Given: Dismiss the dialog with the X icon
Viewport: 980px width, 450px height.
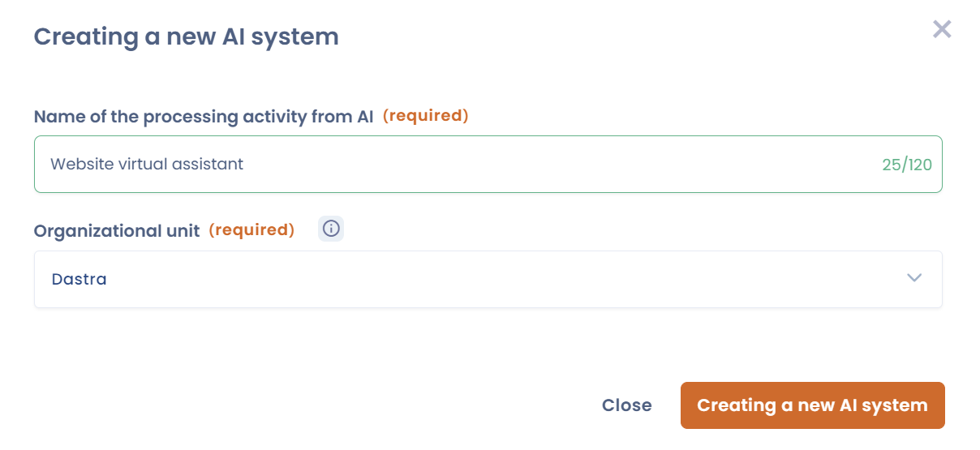Looking at the screenshot, I should [941, 30].
